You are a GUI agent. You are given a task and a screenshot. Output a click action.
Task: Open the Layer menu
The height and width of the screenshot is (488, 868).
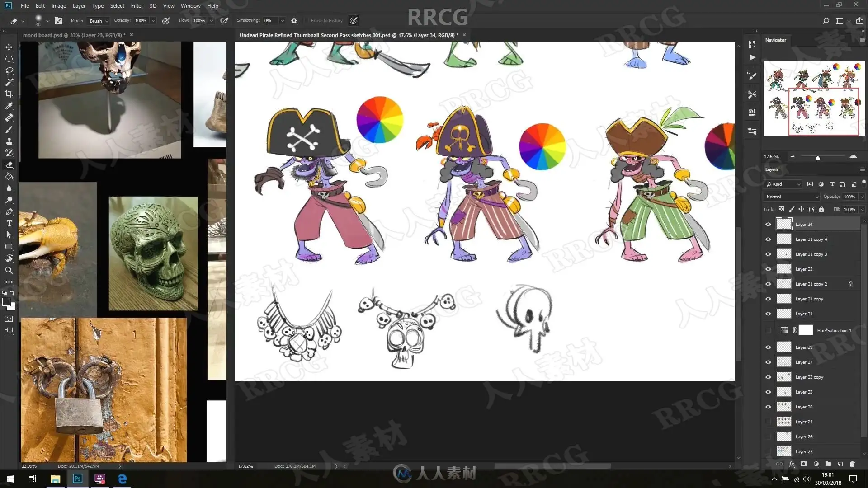[79, 6]
